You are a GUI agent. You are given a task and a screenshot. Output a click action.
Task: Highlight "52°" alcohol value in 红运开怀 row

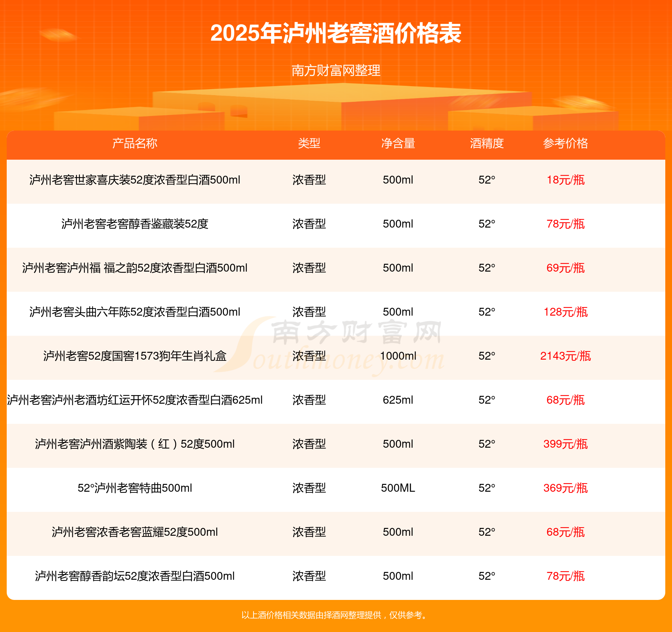point(487,400)
